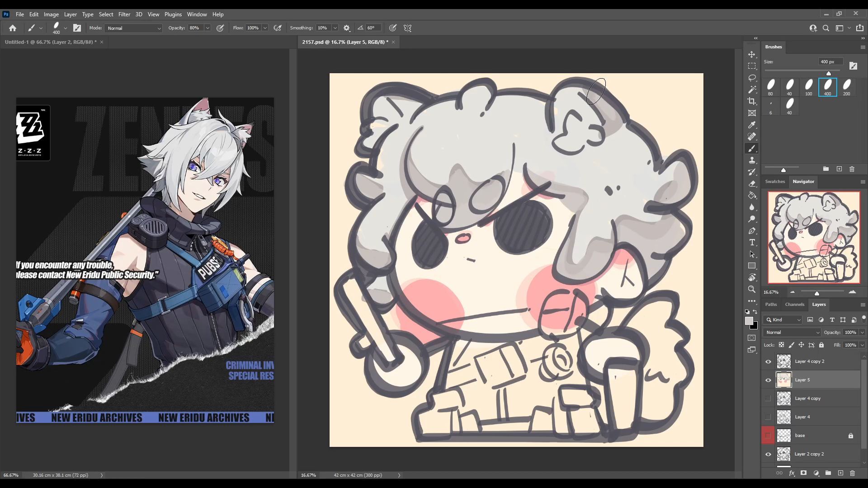Select the Hand tool
This screenshot has width=868, height=488.
pos(752,278)
